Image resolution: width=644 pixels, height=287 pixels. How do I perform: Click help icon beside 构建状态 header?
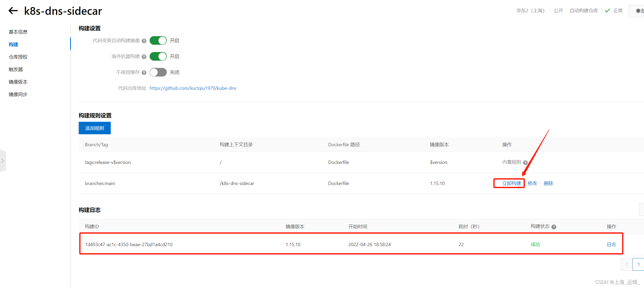pos(554,227)
